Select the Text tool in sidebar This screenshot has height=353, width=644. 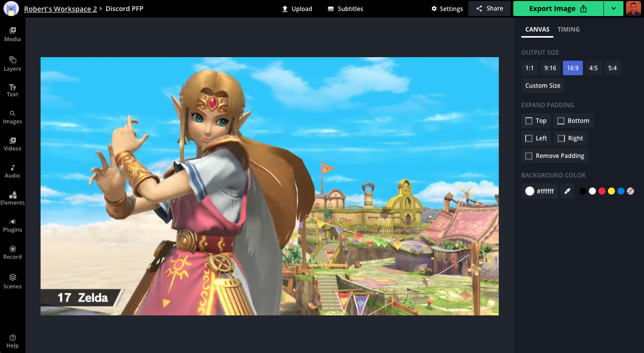click(x=13, y=90)
